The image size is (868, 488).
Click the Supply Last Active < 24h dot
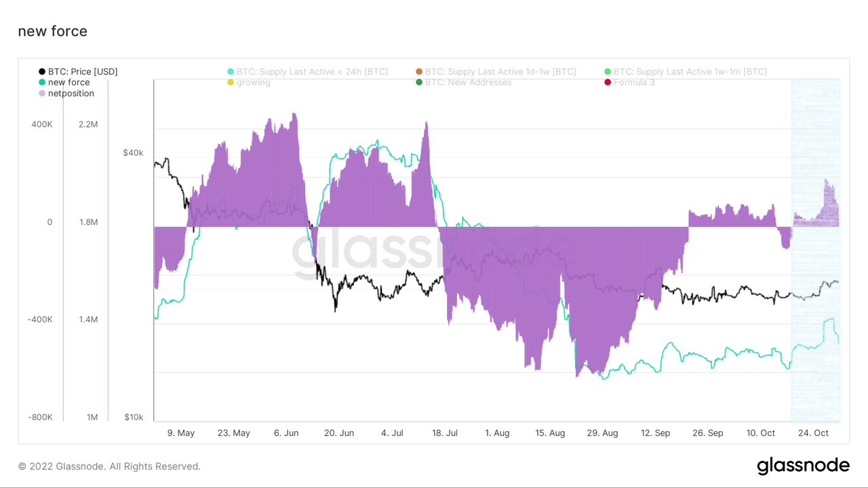(231, 72)
